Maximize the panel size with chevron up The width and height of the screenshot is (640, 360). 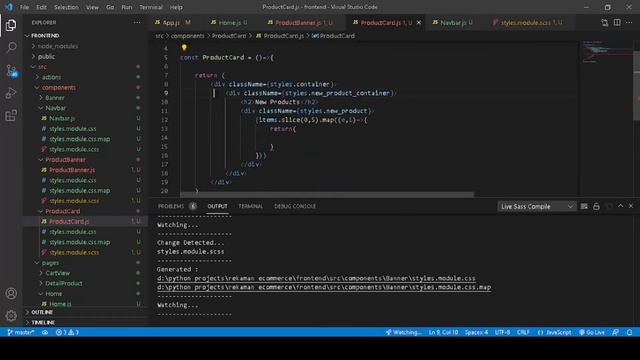[x=620, y=206]
